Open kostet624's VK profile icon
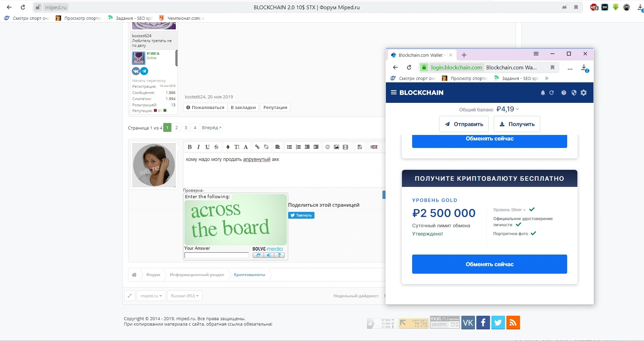 click(x=136, y=71)
